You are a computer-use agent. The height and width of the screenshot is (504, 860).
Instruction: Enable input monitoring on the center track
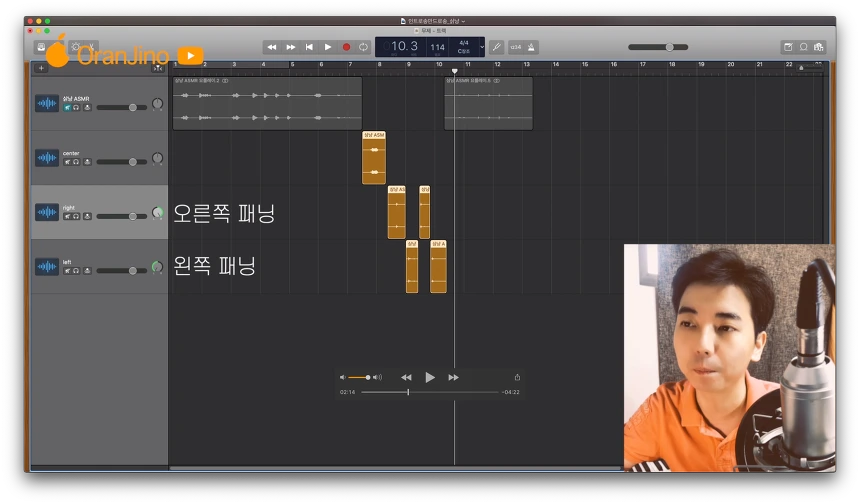87,162
